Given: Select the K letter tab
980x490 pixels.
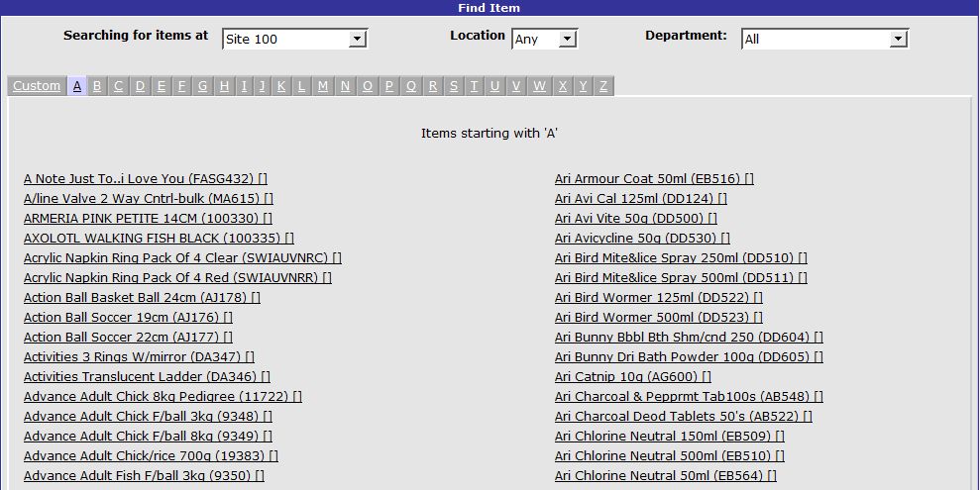Looking at the screenshot, I should tap(281, 86).
